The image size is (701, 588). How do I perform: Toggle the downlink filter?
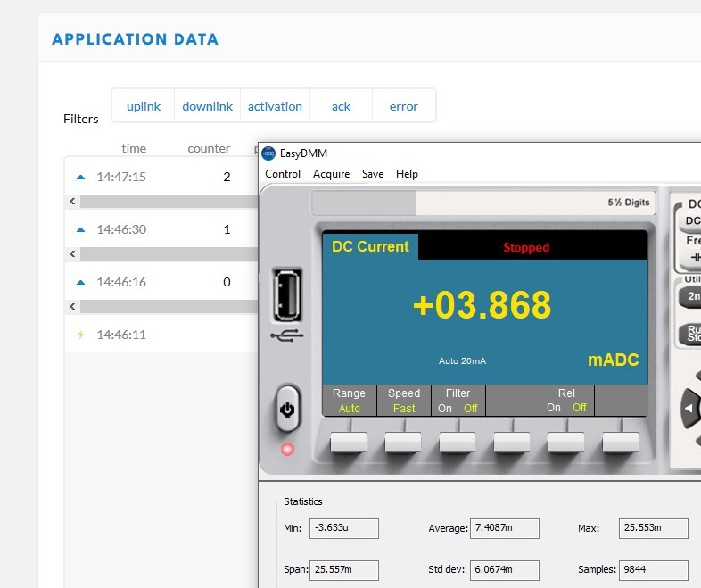click(208, 106)
